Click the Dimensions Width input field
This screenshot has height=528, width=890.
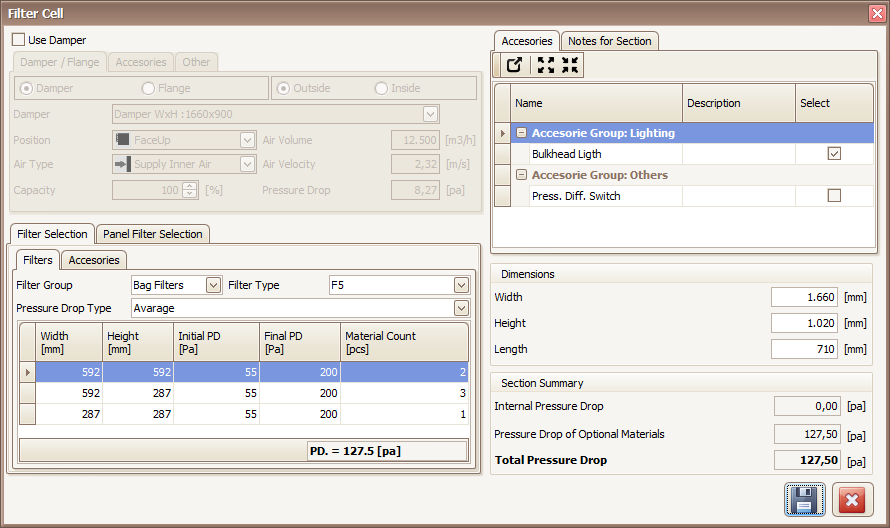tap(804, 297)
